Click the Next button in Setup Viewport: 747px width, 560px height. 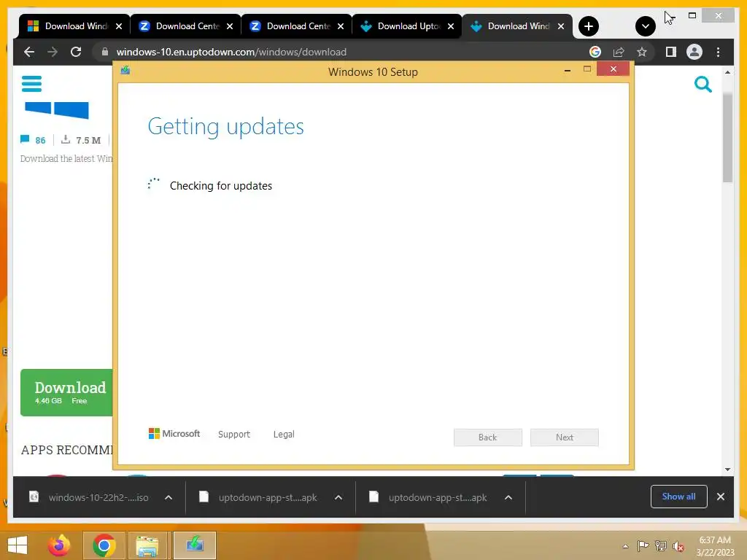coord(565,437)
